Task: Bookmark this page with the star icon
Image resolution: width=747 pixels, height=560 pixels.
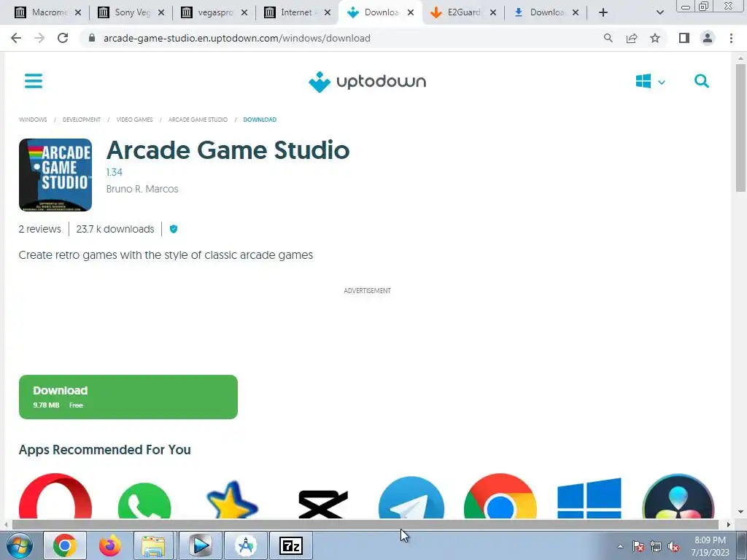Action: point(655,38)
